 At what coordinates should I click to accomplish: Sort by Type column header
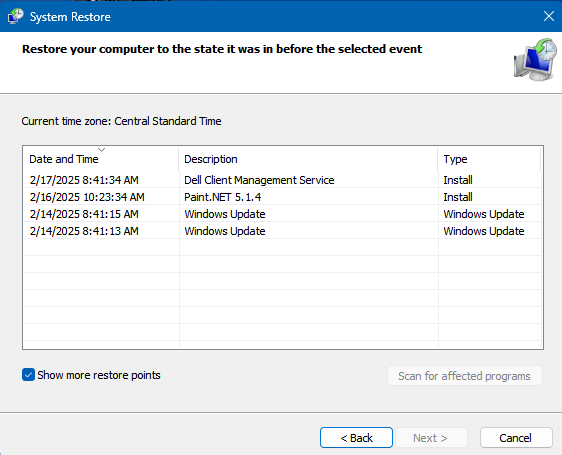pyautogui.click(x=489, y=159)
